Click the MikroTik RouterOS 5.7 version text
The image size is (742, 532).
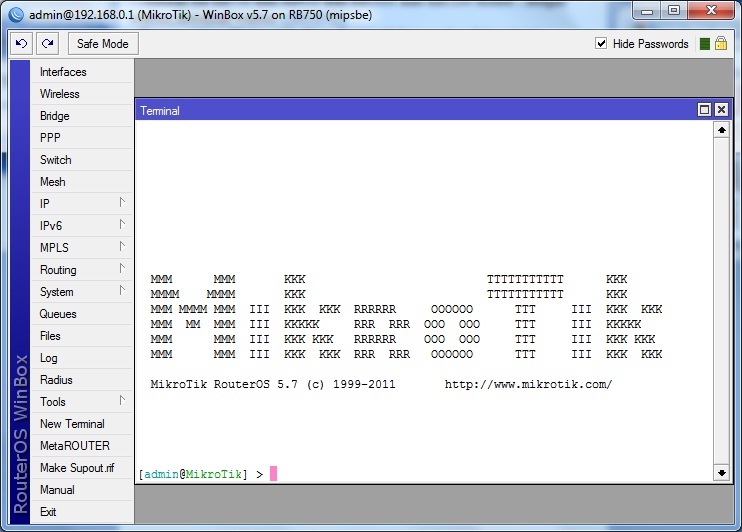pyautogui.click(x=224, y=384)
